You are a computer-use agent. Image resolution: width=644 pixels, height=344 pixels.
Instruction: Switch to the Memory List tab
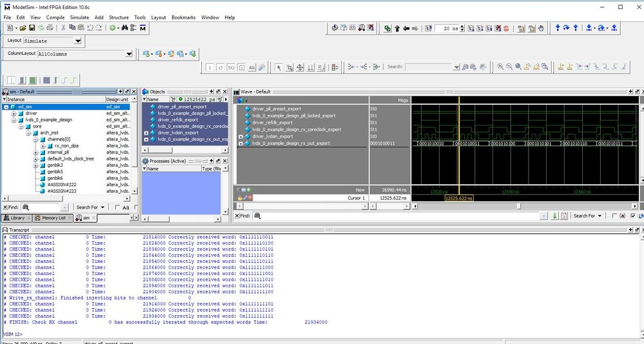click(x=53, y=218)
